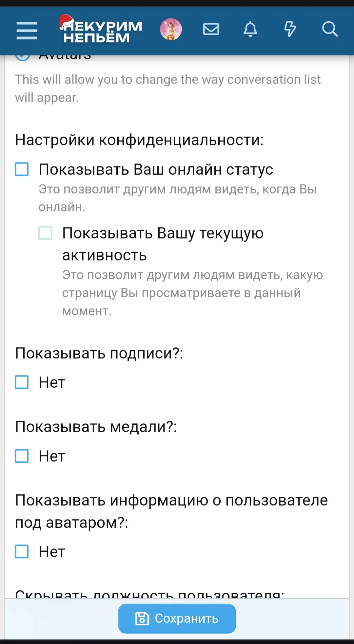354x644 pixels.
Task: Open the user avatar account menu
Action: 171,30
